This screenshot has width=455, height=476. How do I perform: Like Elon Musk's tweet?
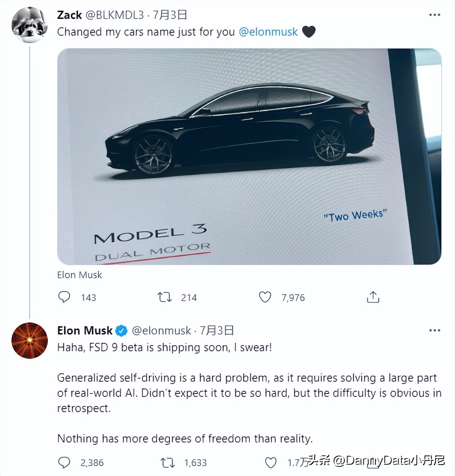coord(270,462)
